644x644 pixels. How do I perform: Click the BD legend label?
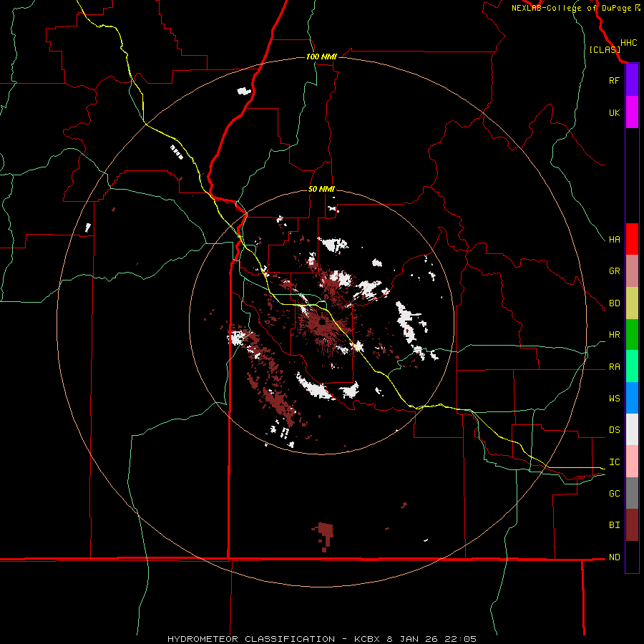(614, 303)
